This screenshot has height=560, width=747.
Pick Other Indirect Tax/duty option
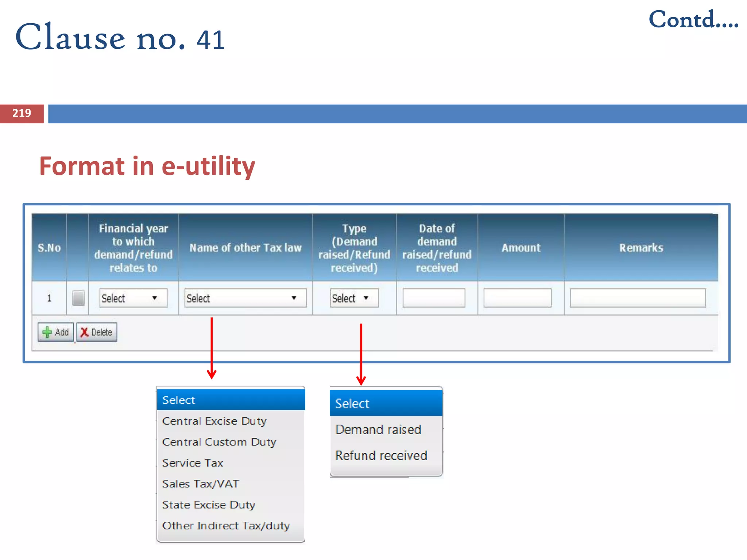[x=231, y=525]
